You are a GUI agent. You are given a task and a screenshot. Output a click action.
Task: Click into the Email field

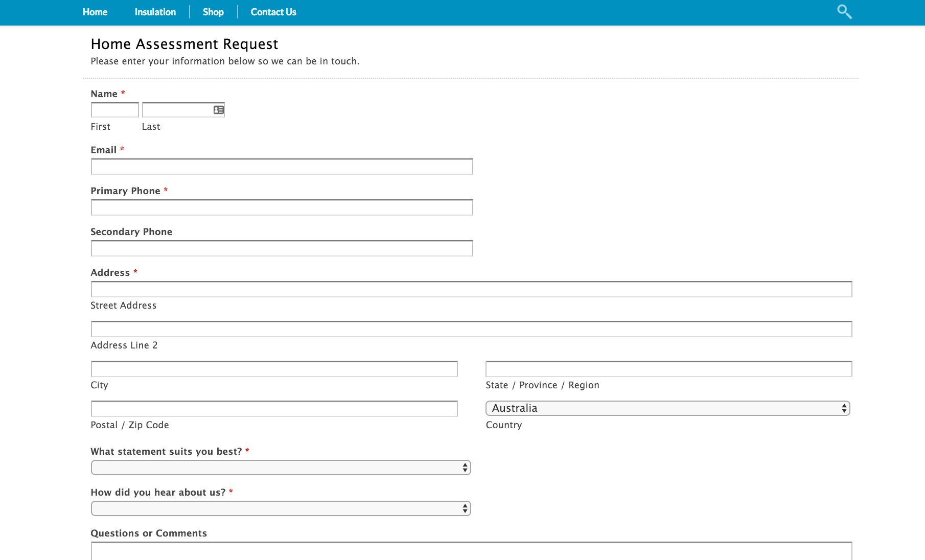click(x=282, y=167)
